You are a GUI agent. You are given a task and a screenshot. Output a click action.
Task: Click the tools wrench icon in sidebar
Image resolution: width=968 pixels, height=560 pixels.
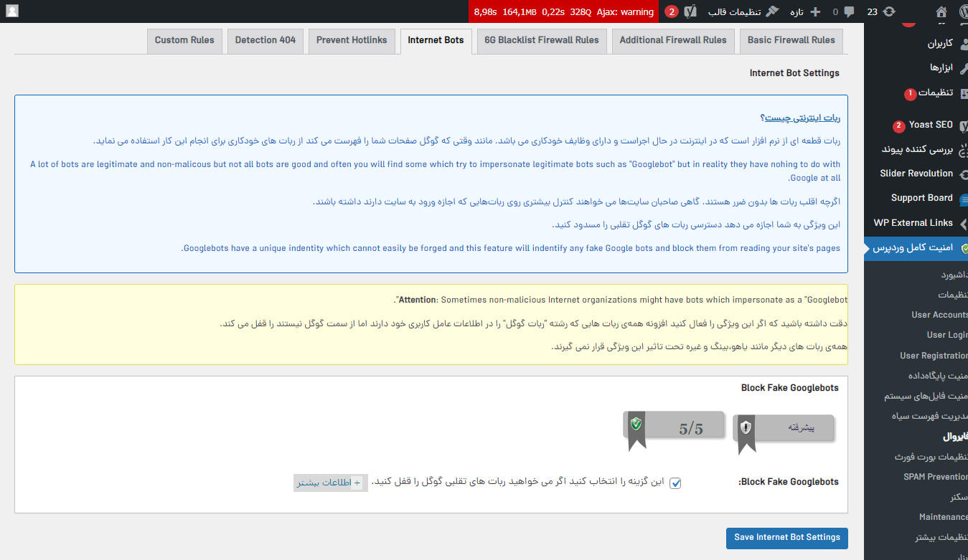pyautogui.click(x=964, y=67)
